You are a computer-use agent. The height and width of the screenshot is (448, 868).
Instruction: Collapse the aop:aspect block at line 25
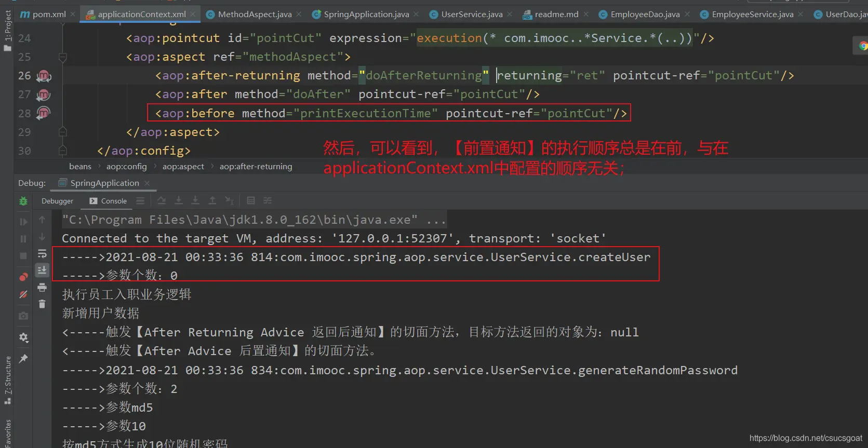click(x=63, y=57)
